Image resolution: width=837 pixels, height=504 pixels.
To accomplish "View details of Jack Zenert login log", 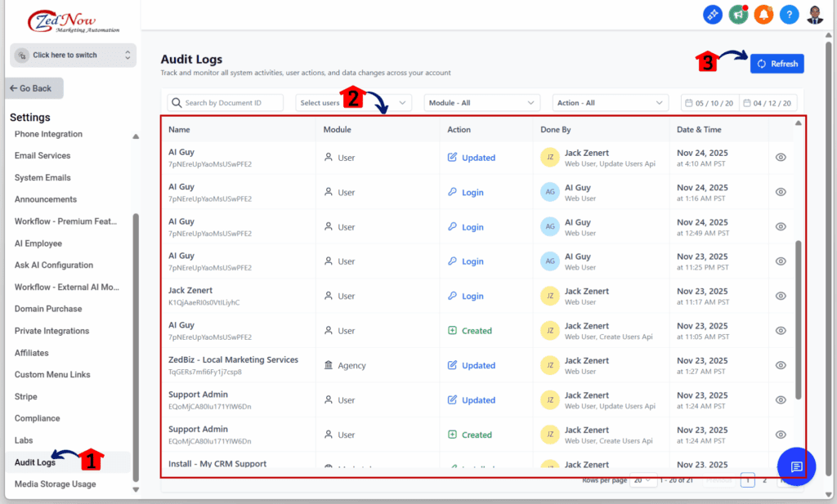I will click(x=781, y=296).
